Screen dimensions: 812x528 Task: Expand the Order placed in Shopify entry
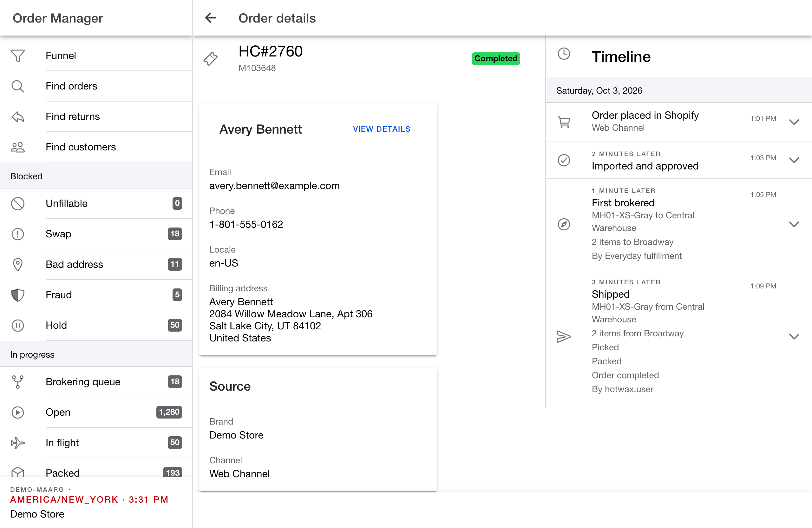(794, 122)
